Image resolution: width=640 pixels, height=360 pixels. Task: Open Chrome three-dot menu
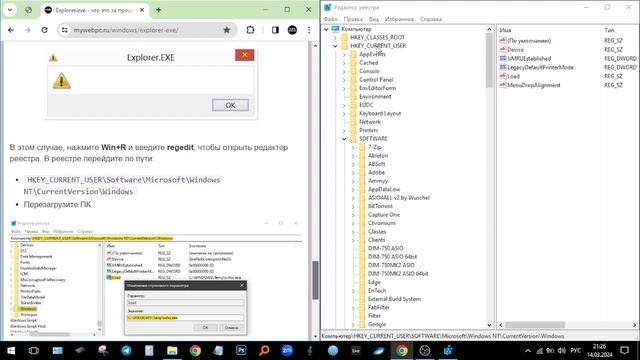click(x=309, y=30)
